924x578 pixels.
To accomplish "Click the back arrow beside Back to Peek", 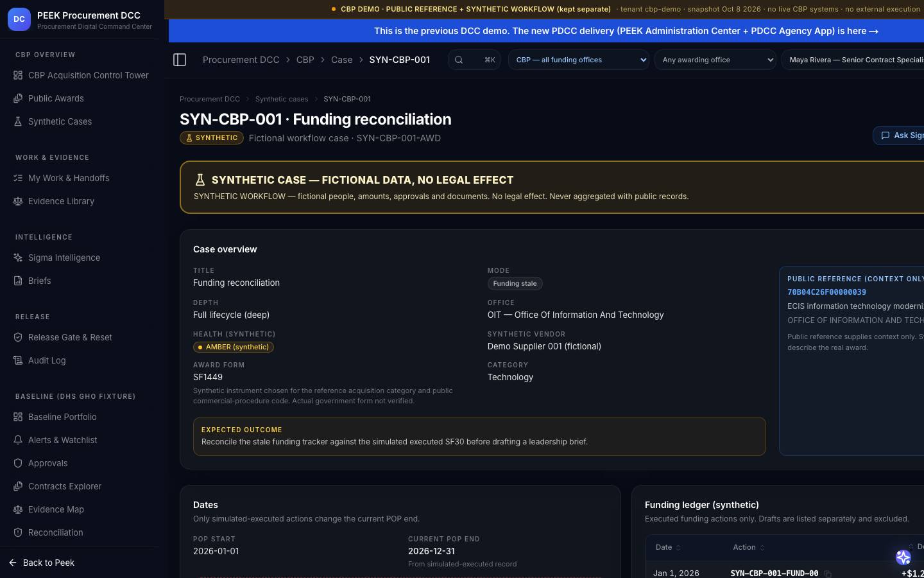I will point(13,563).
